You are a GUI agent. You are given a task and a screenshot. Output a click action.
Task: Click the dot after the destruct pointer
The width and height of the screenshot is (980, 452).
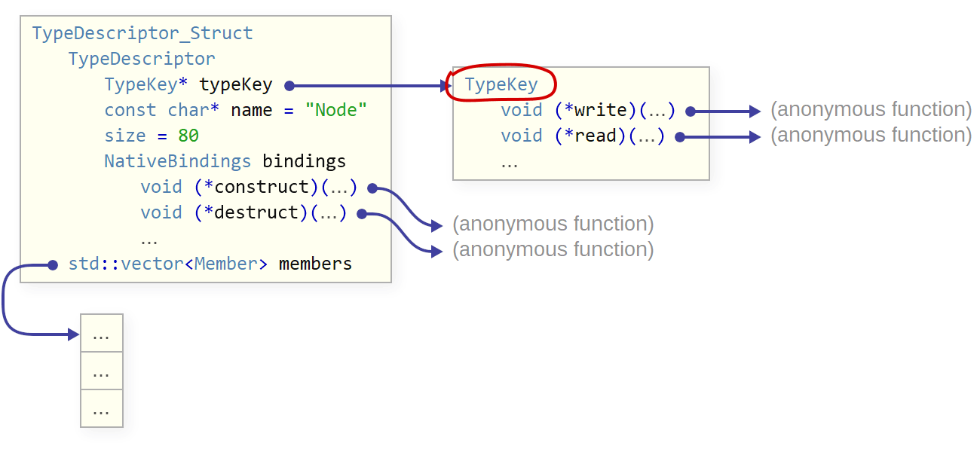tap(362, 214)
